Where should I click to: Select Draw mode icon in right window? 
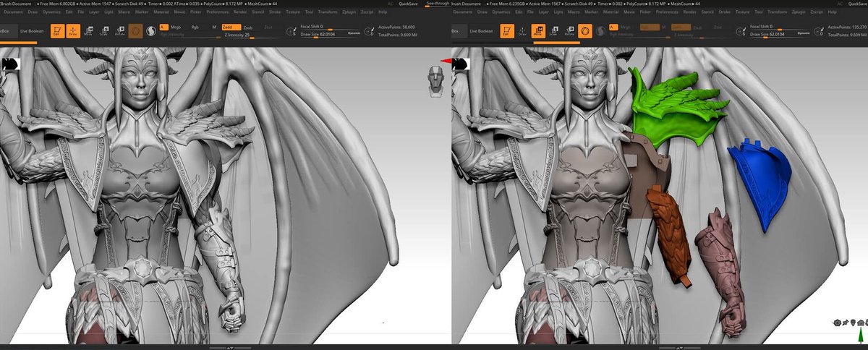pos(523,31)
